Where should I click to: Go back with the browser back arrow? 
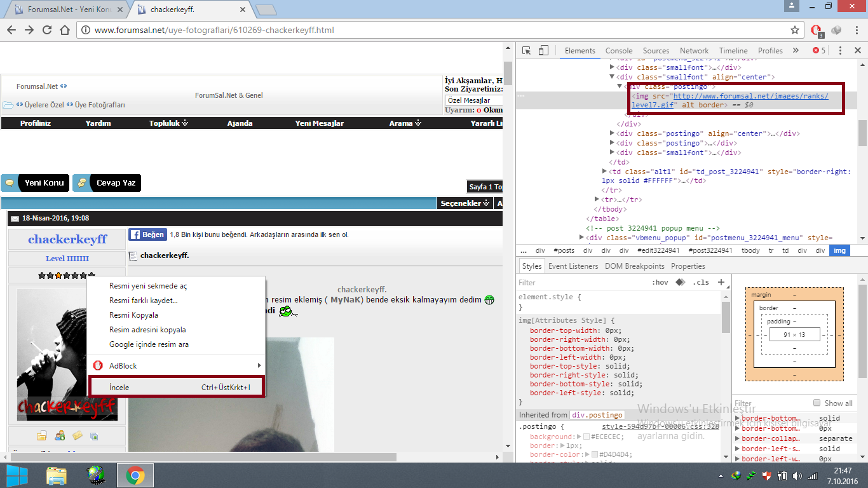click(11, 30)
